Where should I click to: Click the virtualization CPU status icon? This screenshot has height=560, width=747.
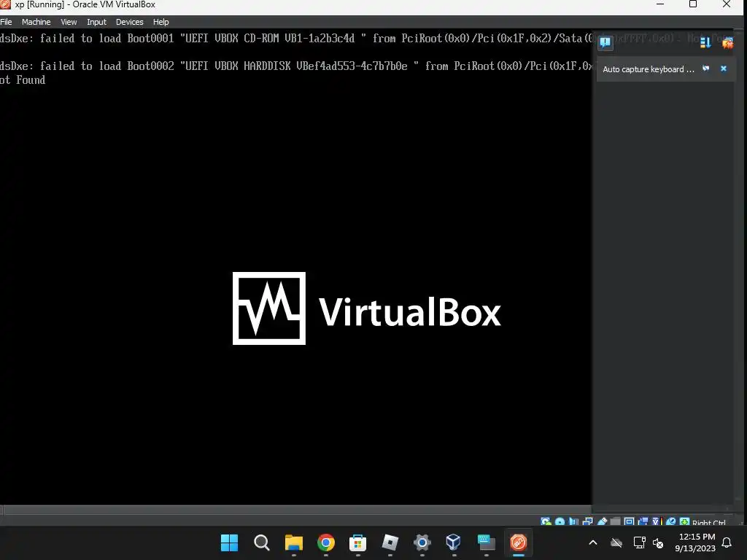point(657,521)
